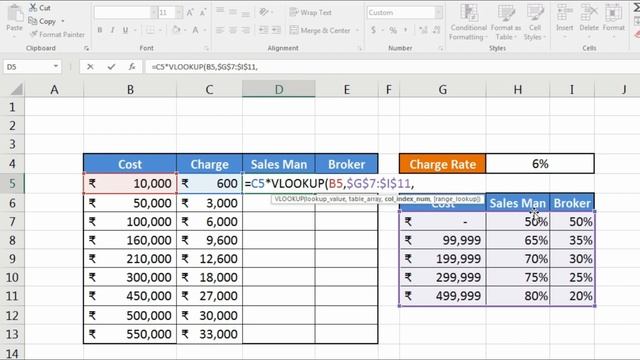The image size is (640, 360).
Task: Click Top Align icon
Action: pos(220,11)
